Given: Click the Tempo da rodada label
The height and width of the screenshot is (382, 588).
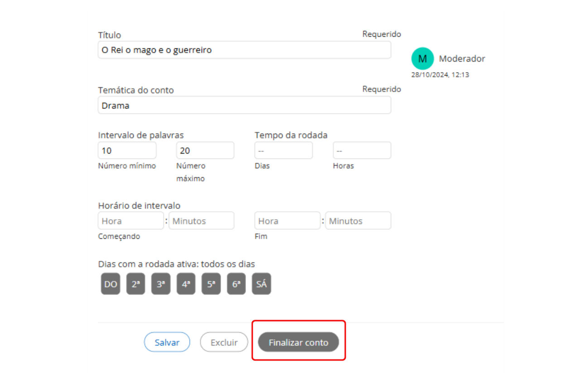Looking at the screenshot, I should pyautogui.click(x=291, y=135).
